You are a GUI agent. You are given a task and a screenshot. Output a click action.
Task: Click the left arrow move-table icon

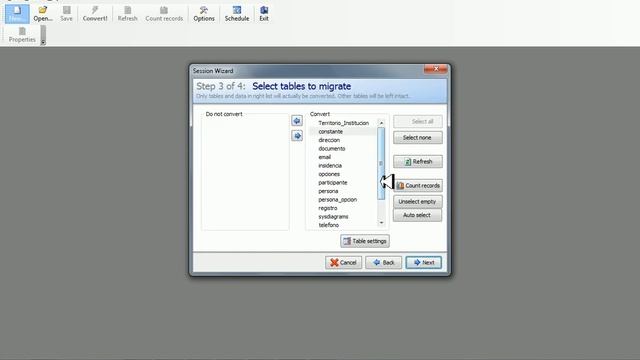point(297,120)
